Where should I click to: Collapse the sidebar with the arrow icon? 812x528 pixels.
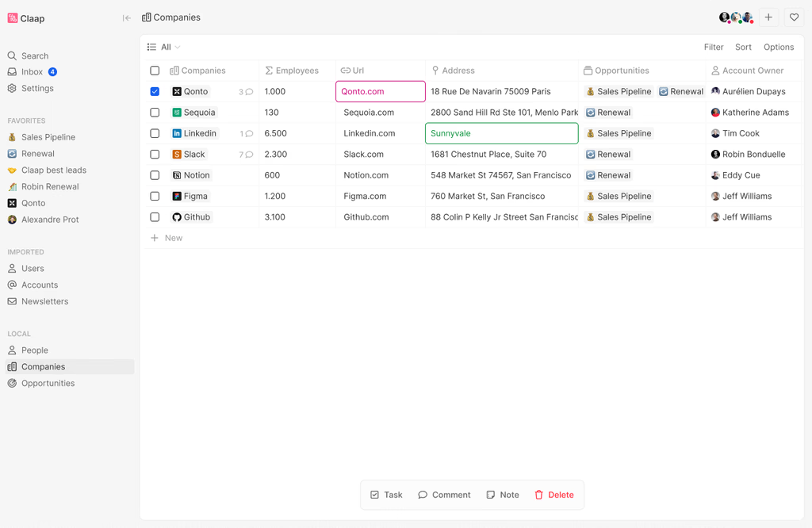tap(127, 17)
